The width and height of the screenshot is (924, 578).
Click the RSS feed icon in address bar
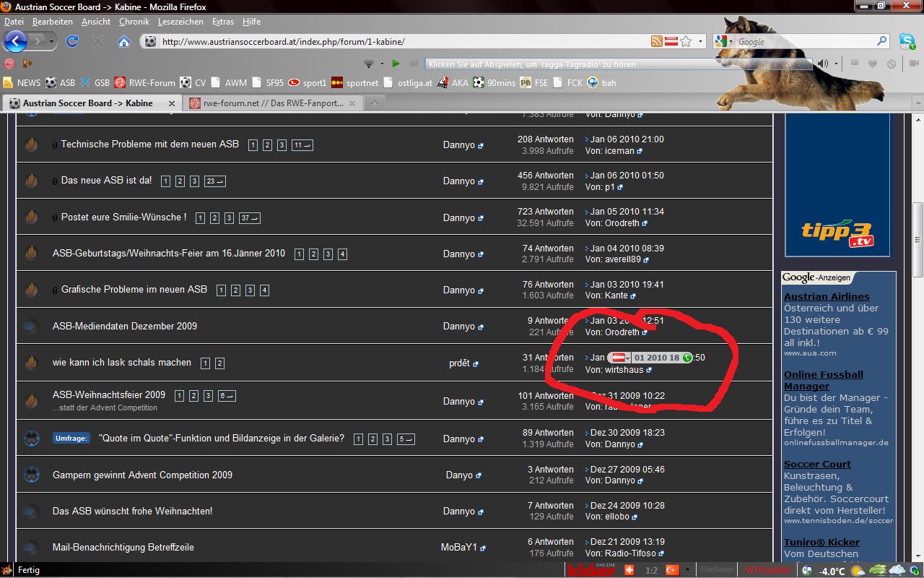click(656, 42)
